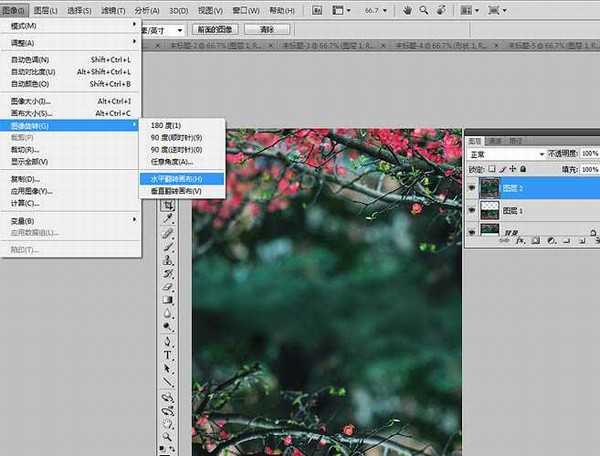Select the Type (T) tool
Screen dimensions: 600x456
[169, 354]
